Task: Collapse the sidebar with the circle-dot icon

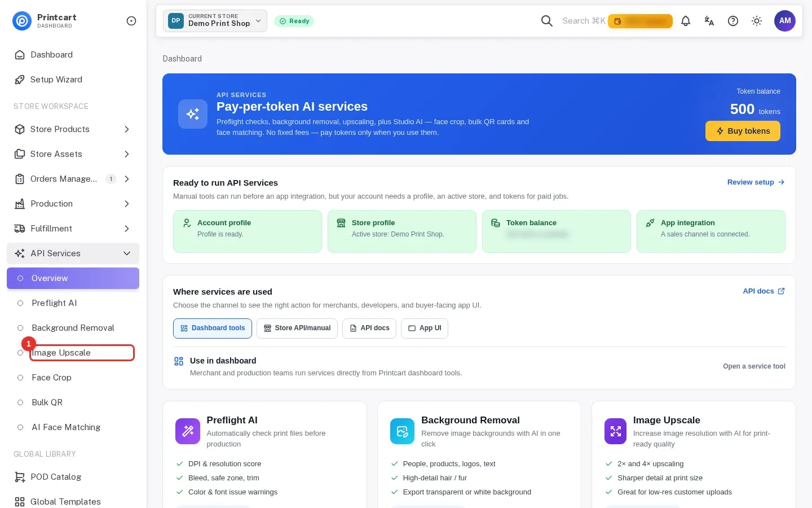Action: coord(131,21)
